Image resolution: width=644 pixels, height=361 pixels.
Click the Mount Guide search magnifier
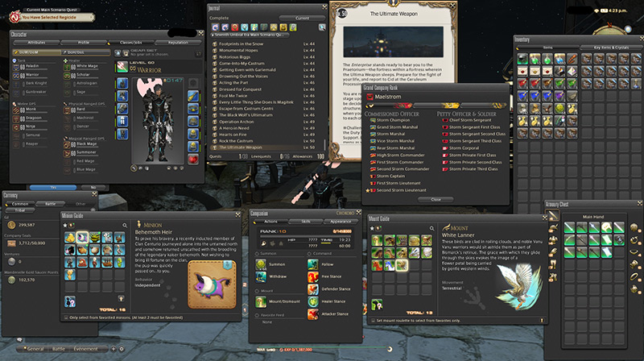(431, 228)
